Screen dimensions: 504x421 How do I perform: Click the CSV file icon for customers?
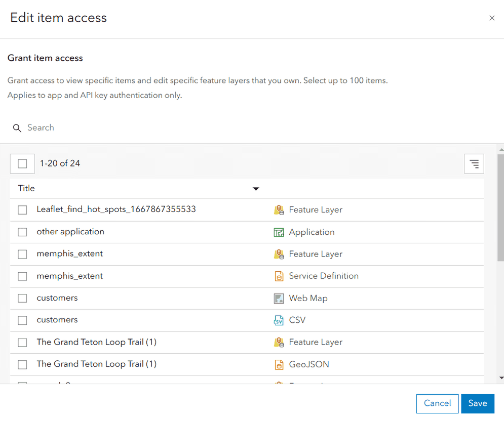click(279, 320)
